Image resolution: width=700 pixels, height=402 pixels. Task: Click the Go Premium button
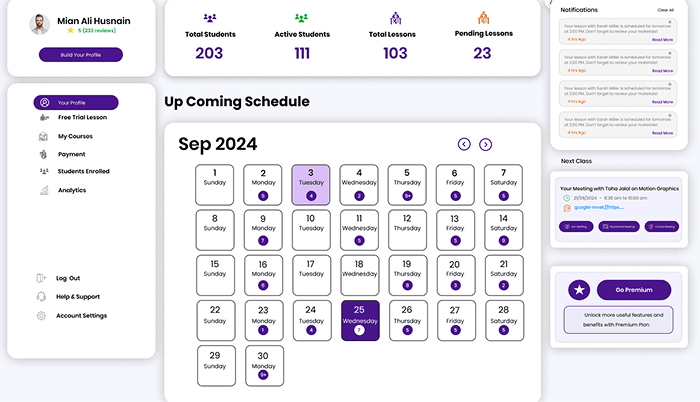[x=634, y=290]
